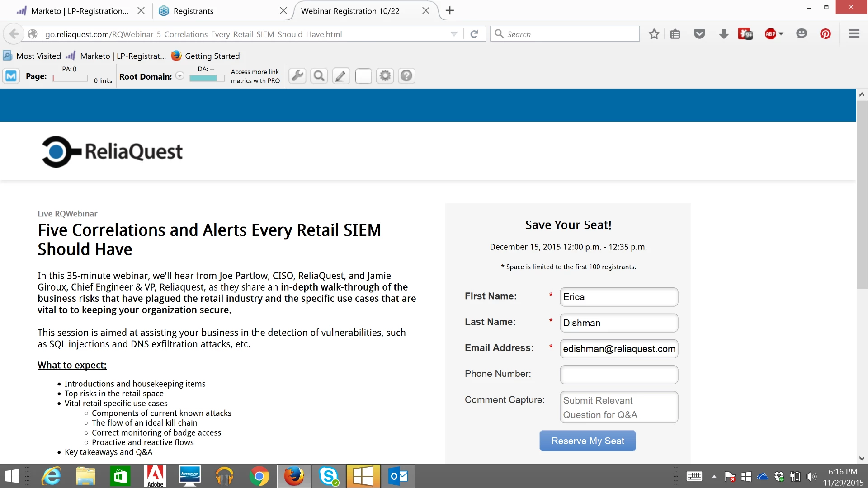Screen dimensions: 868x488
Task: Click the Pocket save icon
Action: pyautogui.click(x=699, y=34)
